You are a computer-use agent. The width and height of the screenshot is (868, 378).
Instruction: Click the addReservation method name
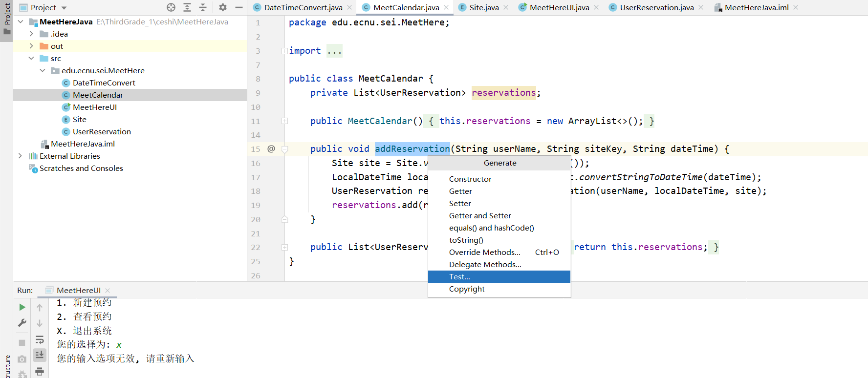(412, 148)
